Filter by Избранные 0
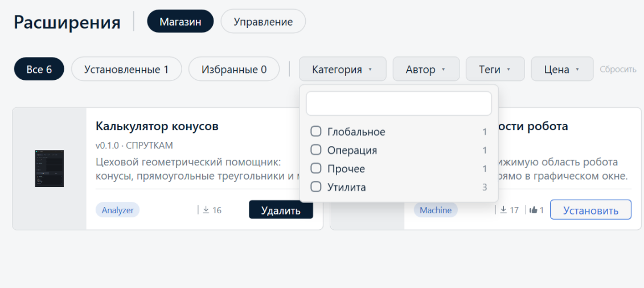Image resolution: width=644 pixels, height=288 pixels. coord(234,69)
